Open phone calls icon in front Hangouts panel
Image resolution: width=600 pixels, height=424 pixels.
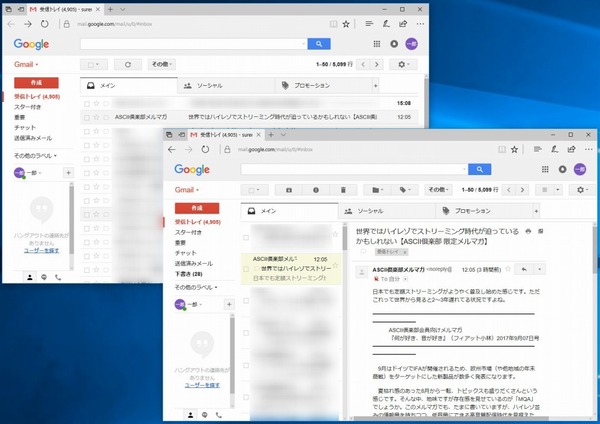[x=218, y=415]
